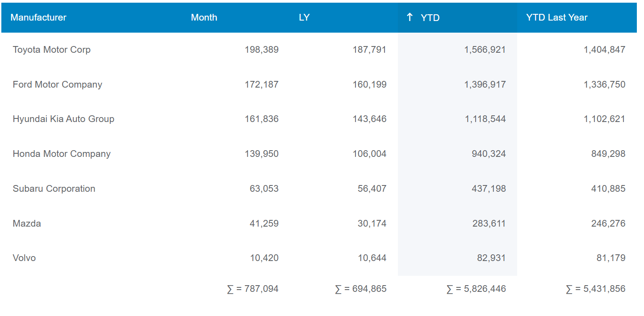This screenshot has width=644, height=316.
Task: Click Hyundai Kia Auto Group manufacturer cell
Action: coord(63,119)
